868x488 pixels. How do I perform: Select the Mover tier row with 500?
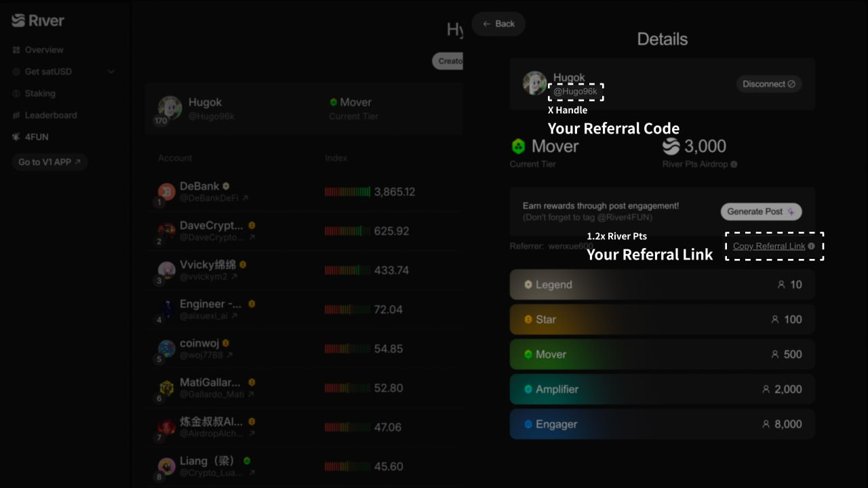point(663,354)
